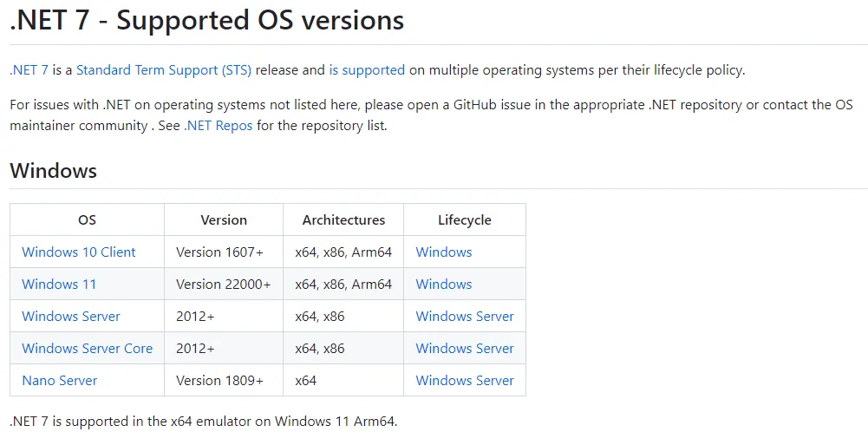868x445 pixels.
Task: Open the .NET 7 link in the intro
Action: click(x=29, y=70)
